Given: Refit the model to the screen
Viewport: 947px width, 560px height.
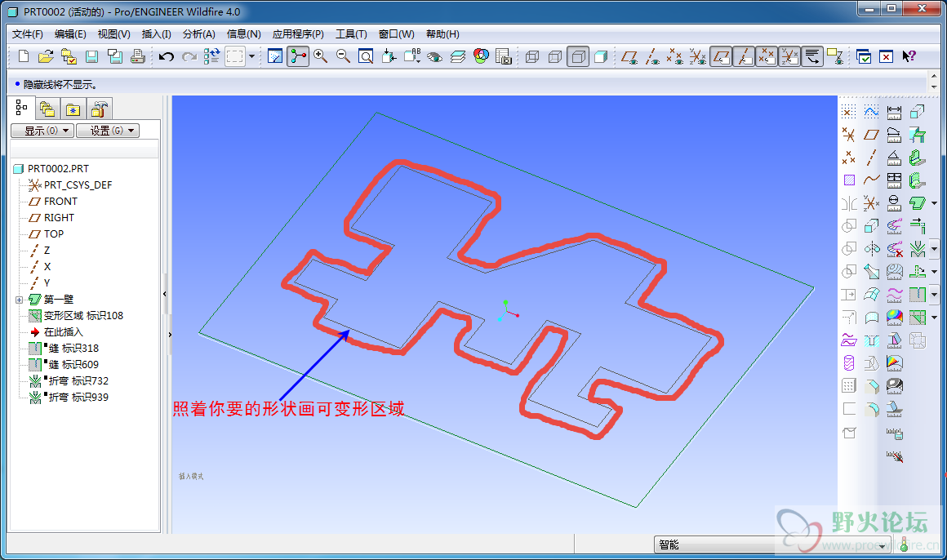Looking at the screenshot, I should (366, 57).
